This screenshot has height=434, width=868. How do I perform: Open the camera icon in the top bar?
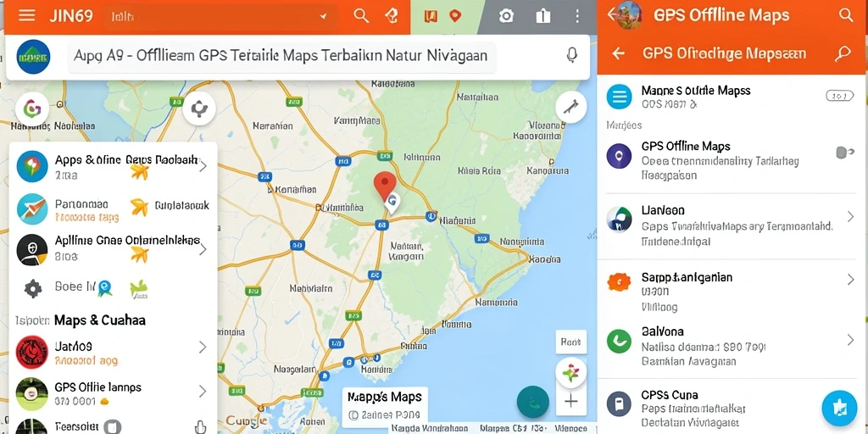point(506,16)
